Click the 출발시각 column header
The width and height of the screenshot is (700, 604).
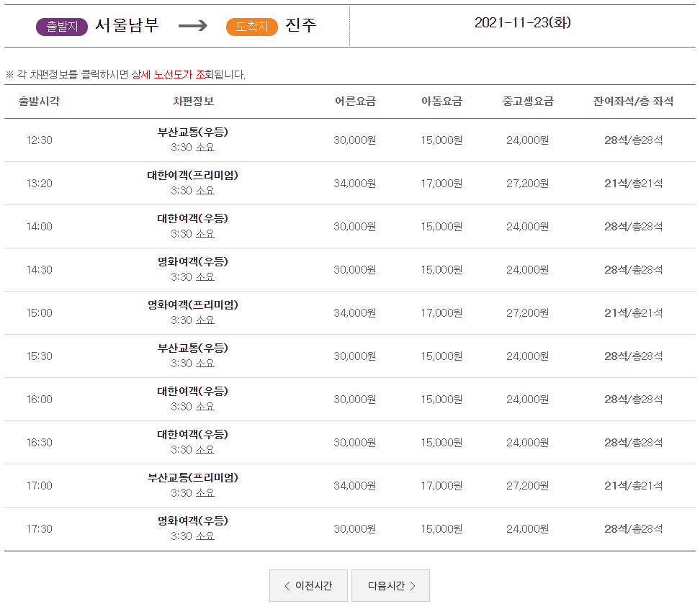pyautogui.click(x=39, y=102)
